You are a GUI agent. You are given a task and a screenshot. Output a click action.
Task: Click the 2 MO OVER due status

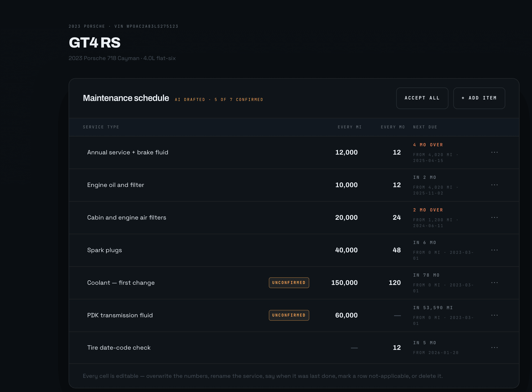point(428,210)
